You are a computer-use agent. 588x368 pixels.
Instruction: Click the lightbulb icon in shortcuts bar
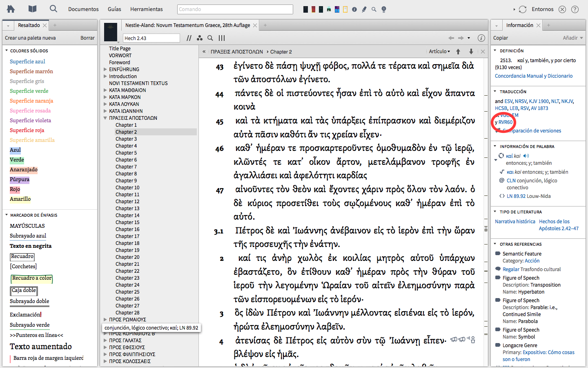(x=384, y=9)
